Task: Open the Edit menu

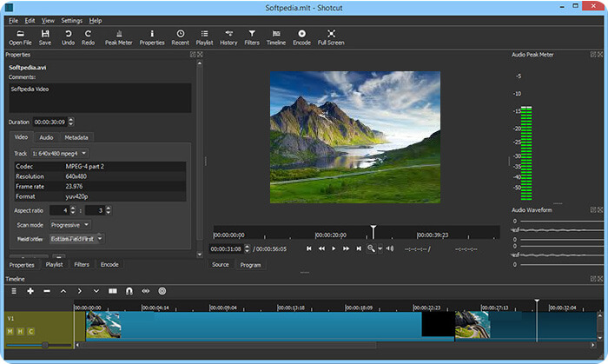Action: (30, 21)
